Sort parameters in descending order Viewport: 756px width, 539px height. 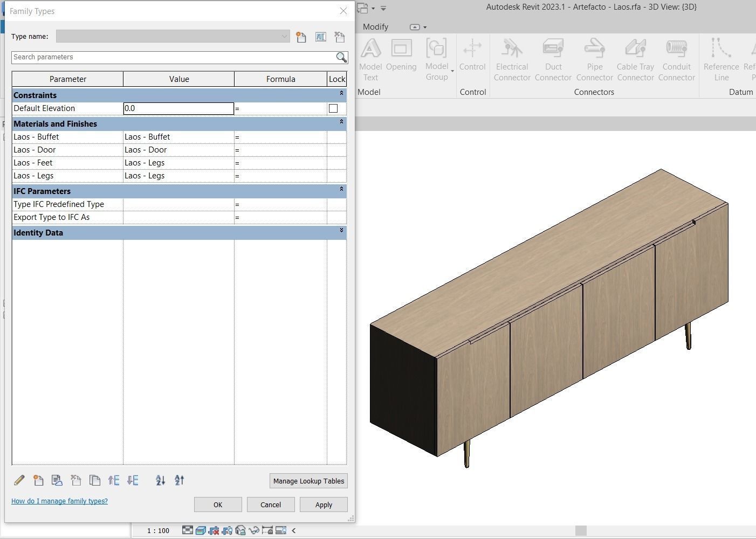tap(180, 480)
